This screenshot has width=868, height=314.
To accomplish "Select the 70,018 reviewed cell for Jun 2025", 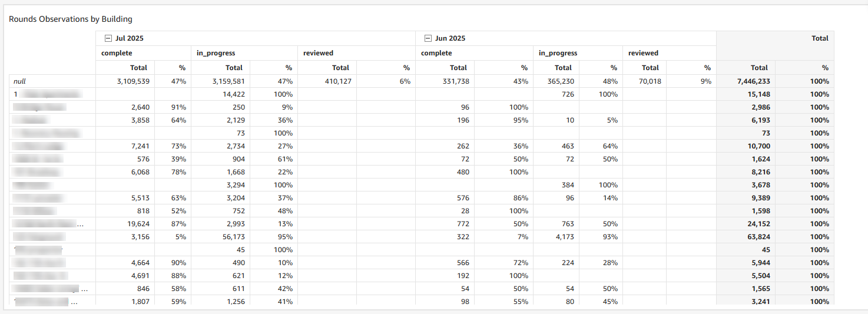I will 648,81.
